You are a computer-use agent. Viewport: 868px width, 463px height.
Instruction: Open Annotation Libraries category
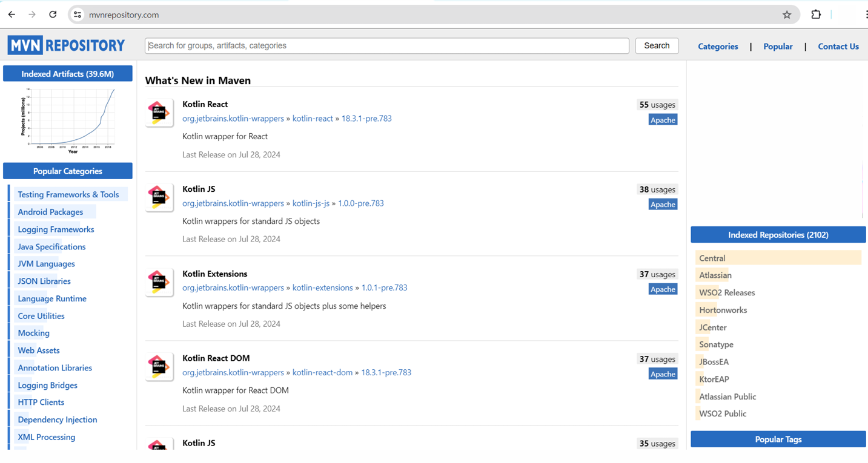[x=55, y=368]
